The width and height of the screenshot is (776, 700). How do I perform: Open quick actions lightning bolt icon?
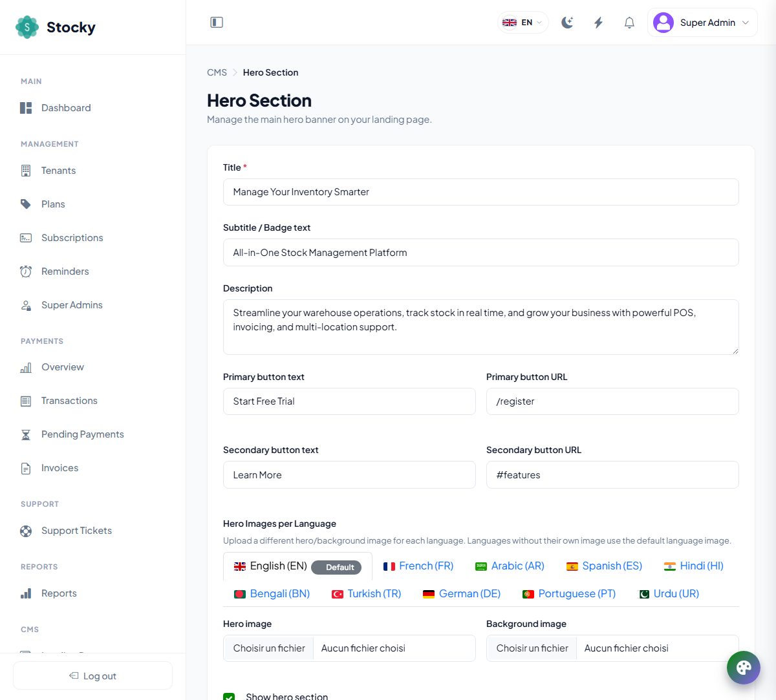pos(598,23)
